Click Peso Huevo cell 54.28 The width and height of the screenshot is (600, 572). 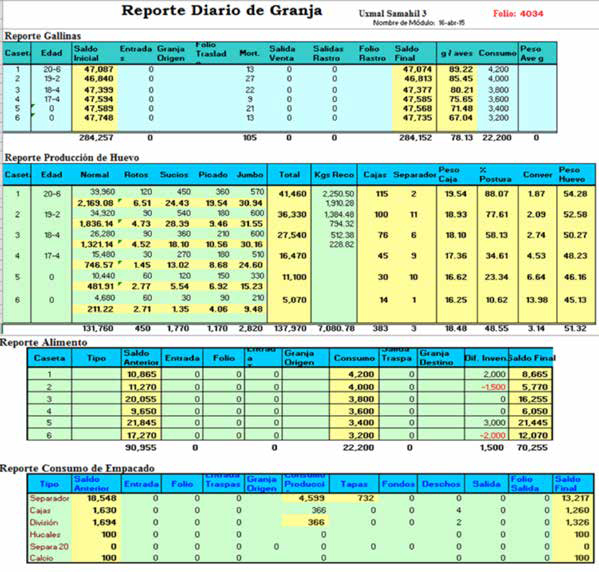pyautogui.click(x=575, y=194)
